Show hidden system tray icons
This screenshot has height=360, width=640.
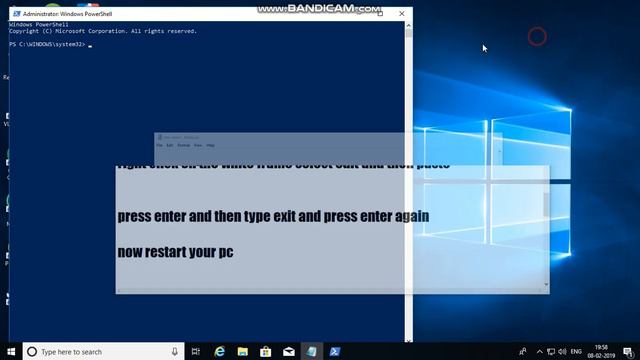(x=540, y=351)
